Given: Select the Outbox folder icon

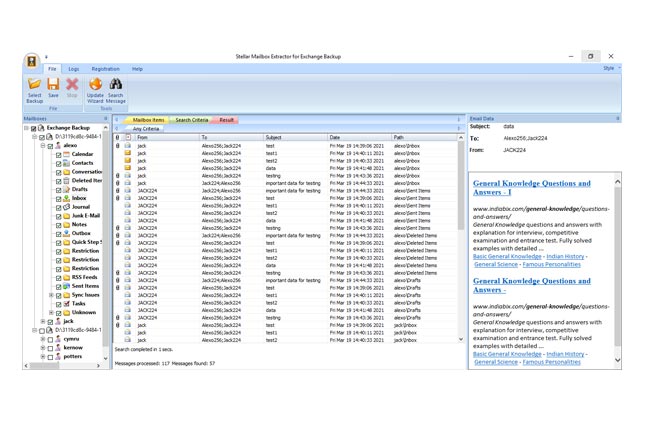Looking at the screenshot, I should pos(66,233).
